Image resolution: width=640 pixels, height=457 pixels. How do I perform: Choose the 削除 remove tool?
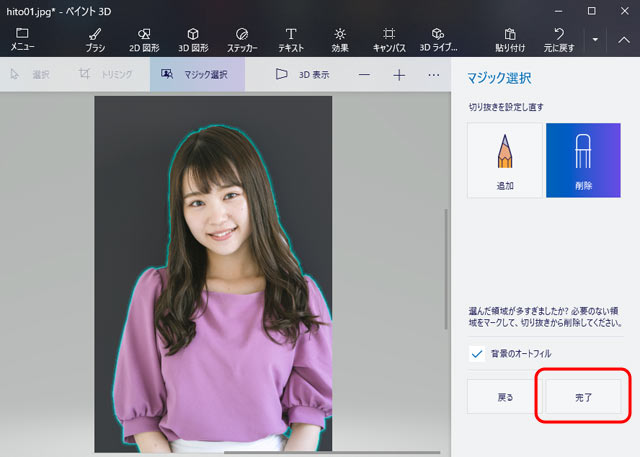click(583, 160)
